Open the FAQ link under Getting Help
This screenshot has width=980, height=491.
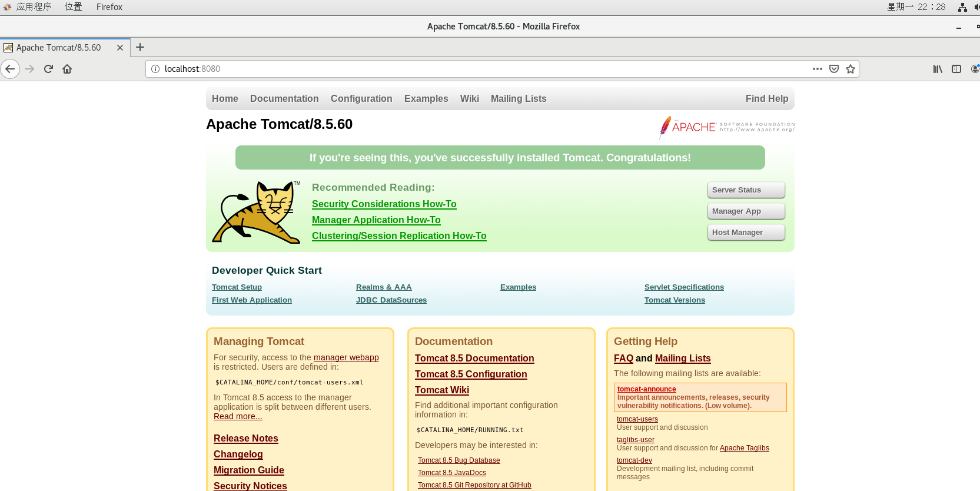click(623, 359)
